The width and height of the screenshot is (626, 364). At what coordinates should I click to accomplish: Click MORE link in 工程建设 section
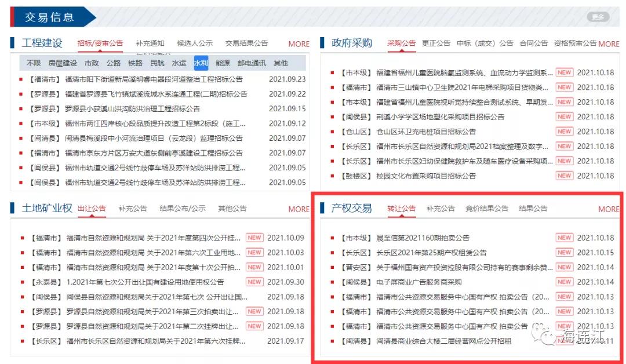tap(299, 44)
